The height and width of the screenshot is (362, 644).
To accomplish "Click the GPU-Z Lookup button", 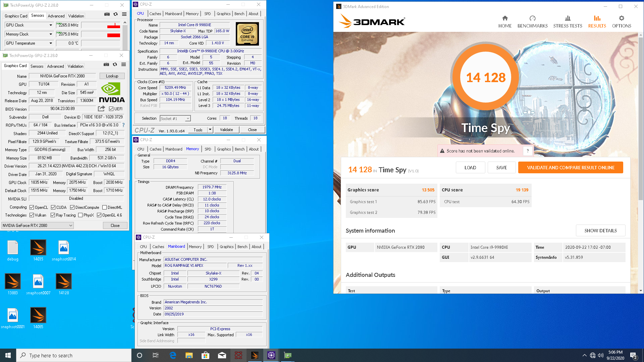I will point(112,76).
